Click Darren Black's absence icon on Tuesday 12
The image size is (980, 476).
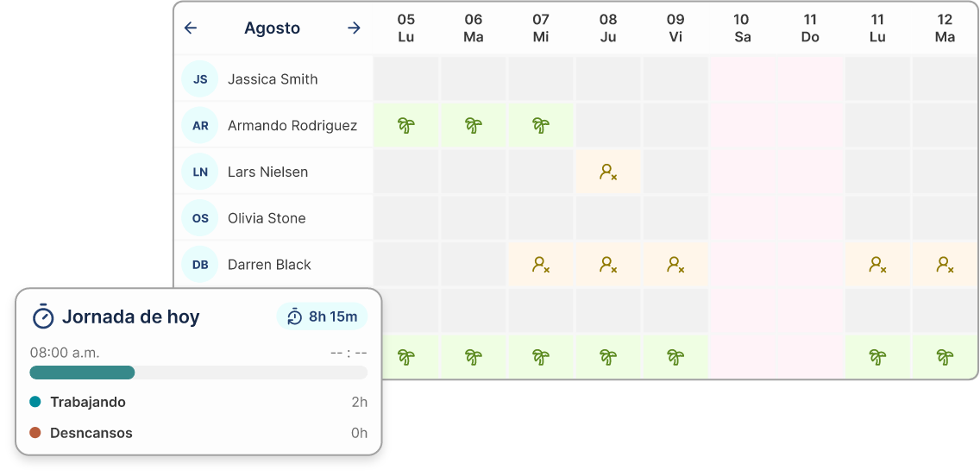click(x=945, y=265)
